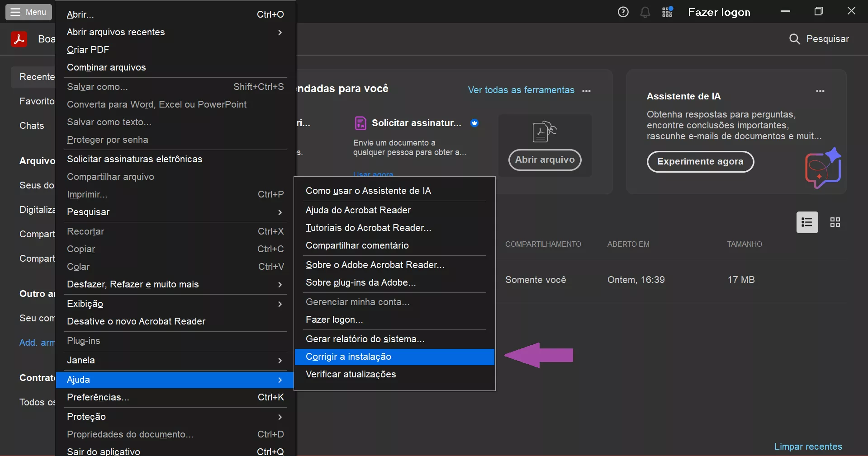Click the Abrir arquivo button

pos(545,160)
